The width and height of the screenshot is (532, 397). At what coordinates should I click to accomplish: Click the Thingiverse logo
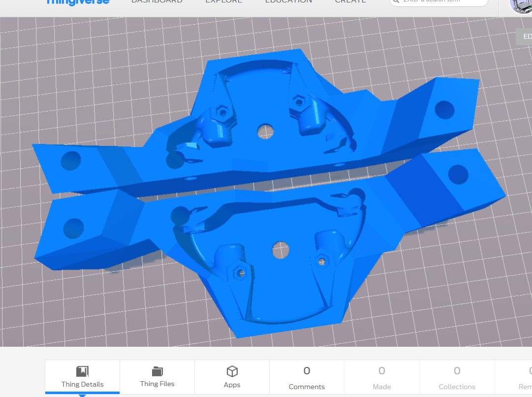tap(78, 2)
